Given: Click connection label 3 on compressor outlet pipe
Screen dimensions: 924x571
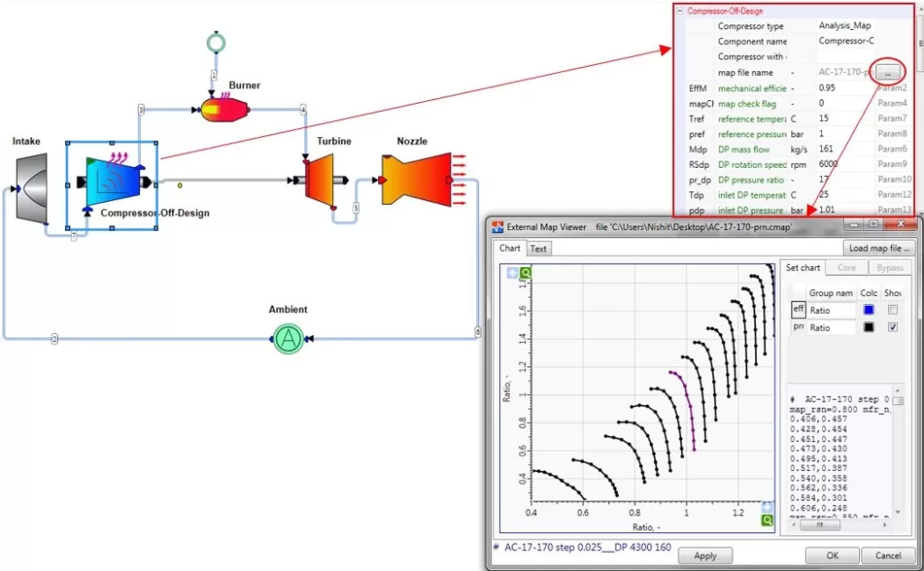Looking at the screenshot, I should click(x=142, y=109).
